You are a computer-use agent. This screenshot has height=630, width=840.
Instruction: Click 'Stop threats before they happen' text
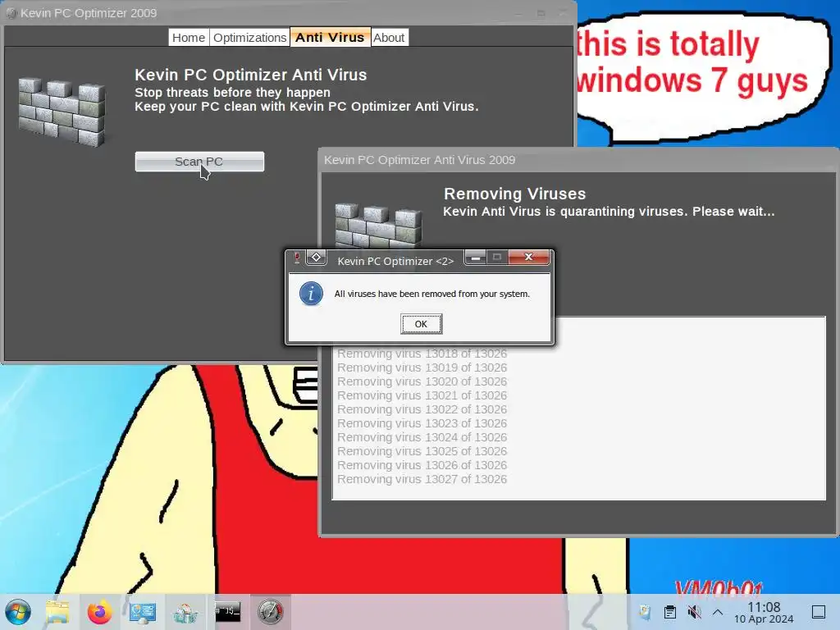(x=232, y=92)
